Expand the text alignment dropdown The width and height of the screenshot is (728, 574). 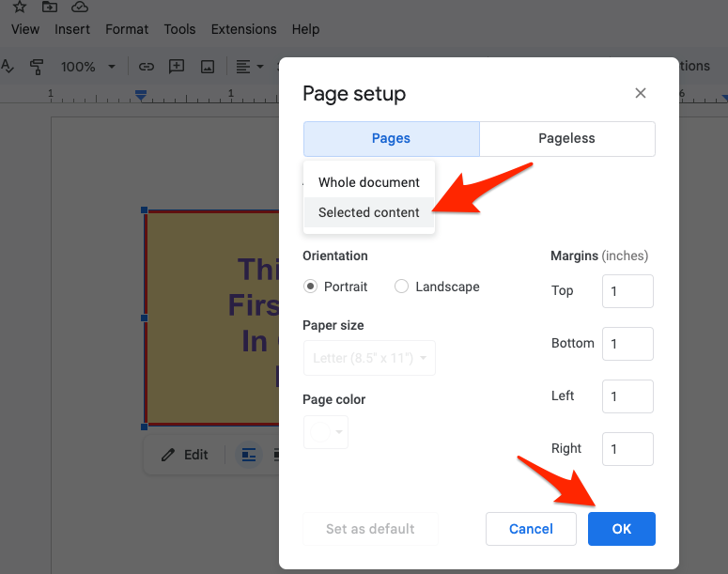point(250,67)
